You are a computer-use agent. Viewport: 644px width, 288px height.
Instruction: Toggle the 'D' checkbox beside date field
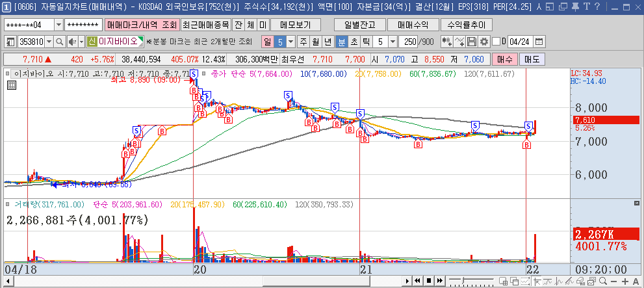496,42
